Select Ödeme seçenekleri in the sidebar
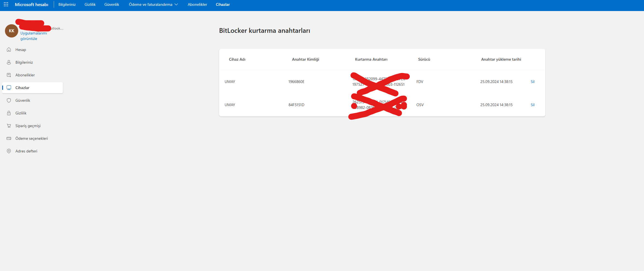 point(32,138)
